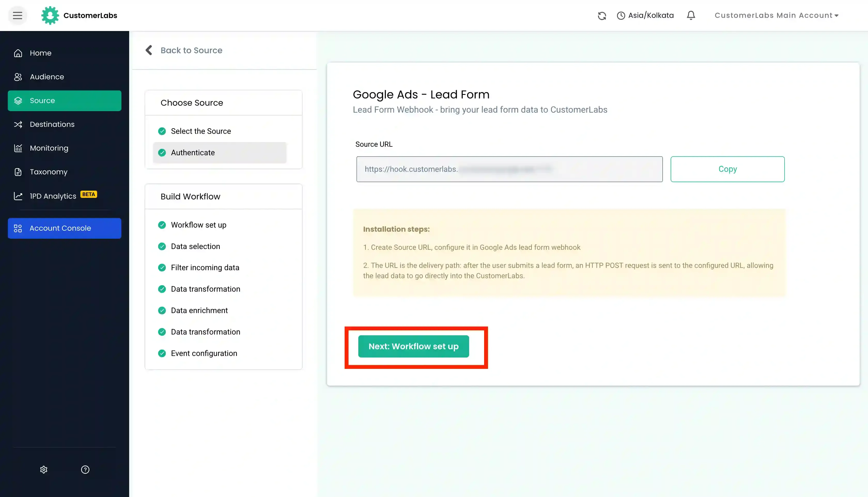Copy the Source URL
This screenshot has height=497, width=868.
[x=727, y=169]
